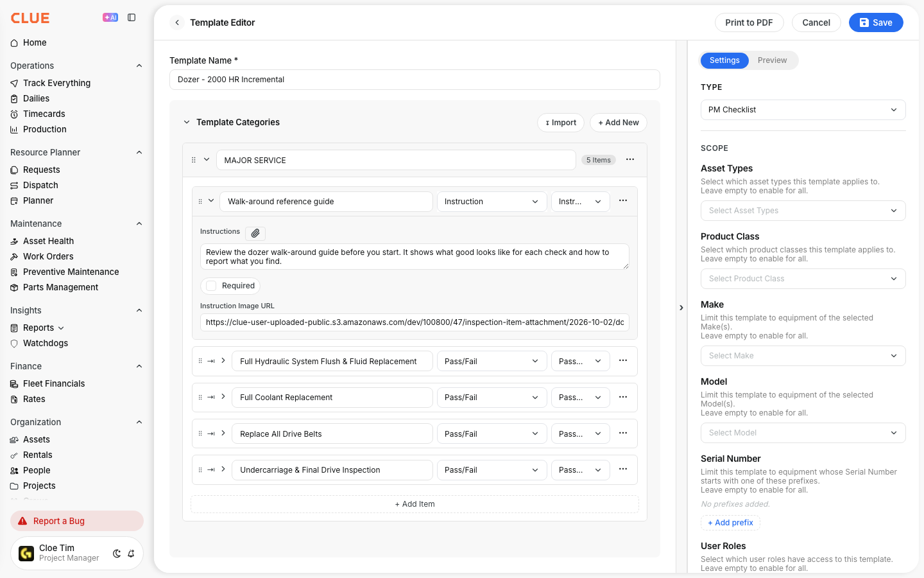Open Watchdogs in sidebar

pos(46,343)
